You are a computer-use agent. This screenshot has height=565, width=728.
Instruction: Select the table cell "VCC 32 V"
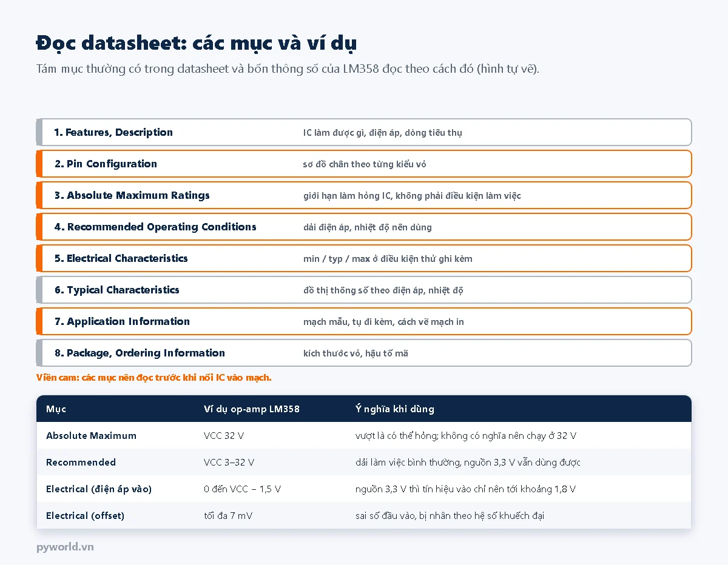click(224, 435)
